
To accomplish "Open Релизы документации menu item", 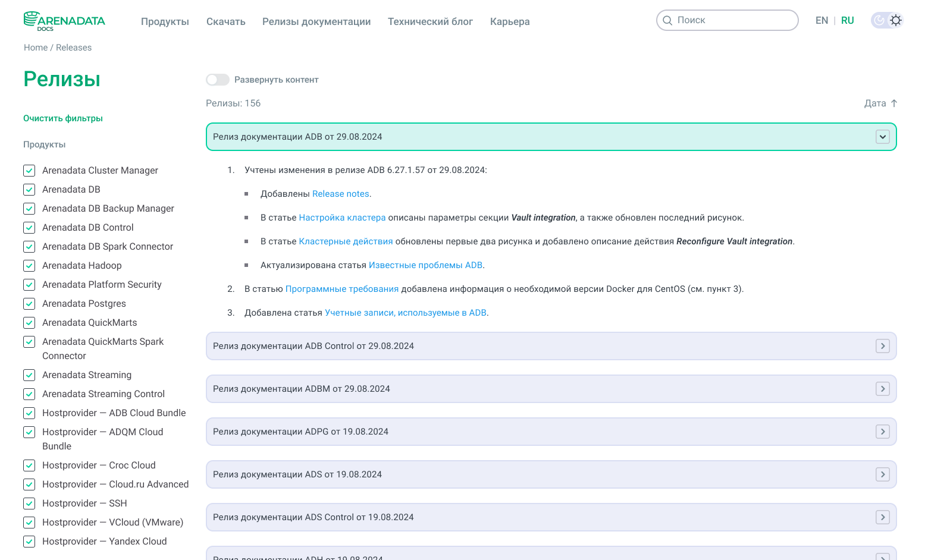I will (x=316, y=21).
